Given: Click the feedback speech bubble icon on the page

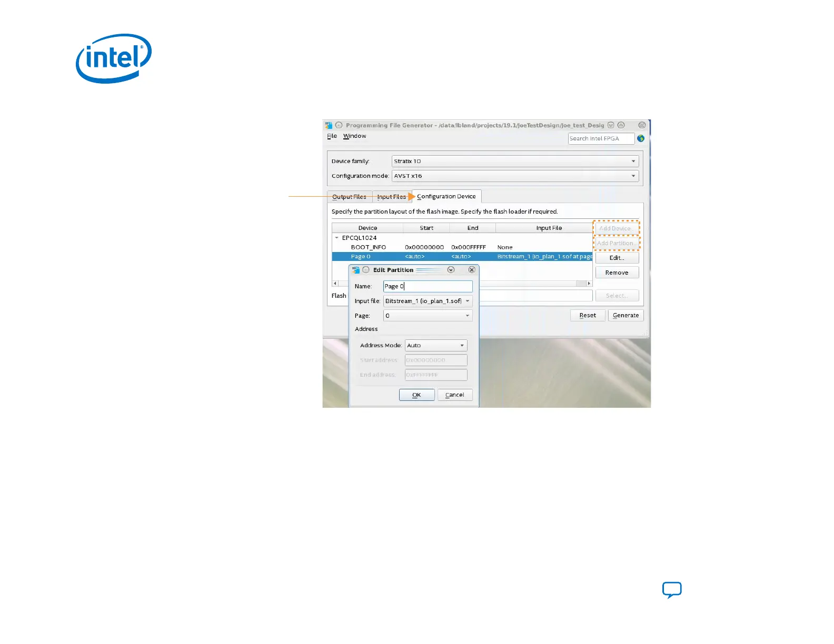Looking at the screenshot, I should 672,590.
